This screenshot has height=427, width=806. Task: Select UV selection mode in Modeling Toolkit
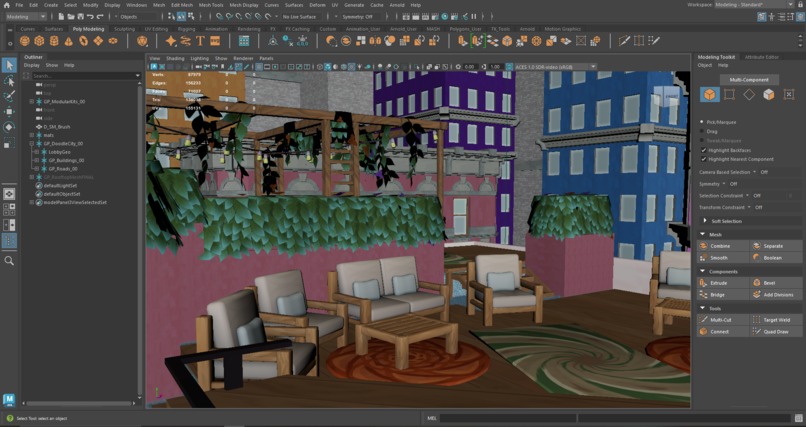click(789, 95)
